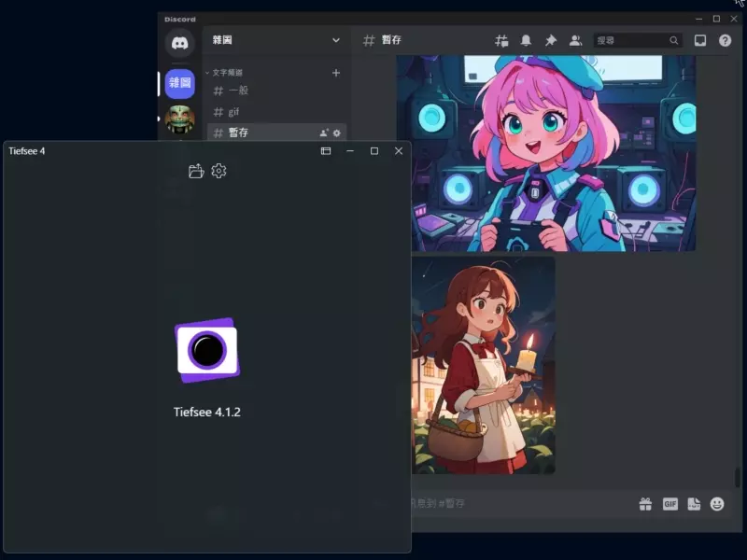
Task: Add a channel with the plus icon
Action: click(336, 73)
